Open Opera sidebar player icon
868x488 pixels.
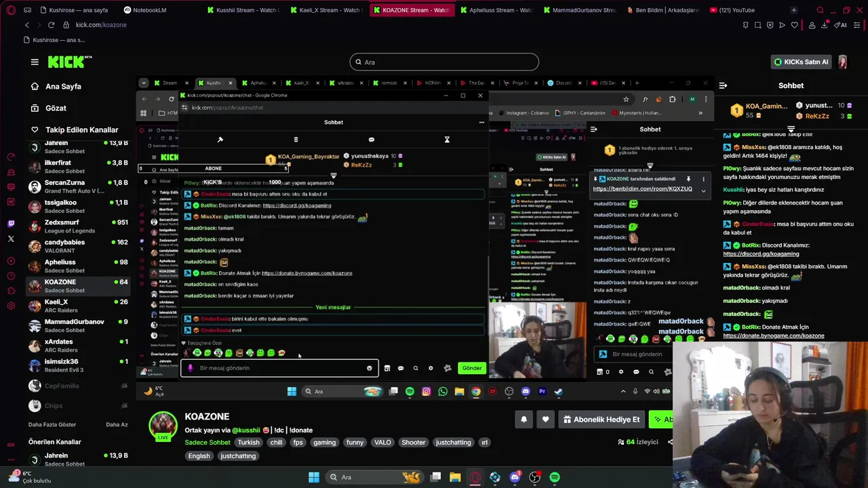point(11,261)
